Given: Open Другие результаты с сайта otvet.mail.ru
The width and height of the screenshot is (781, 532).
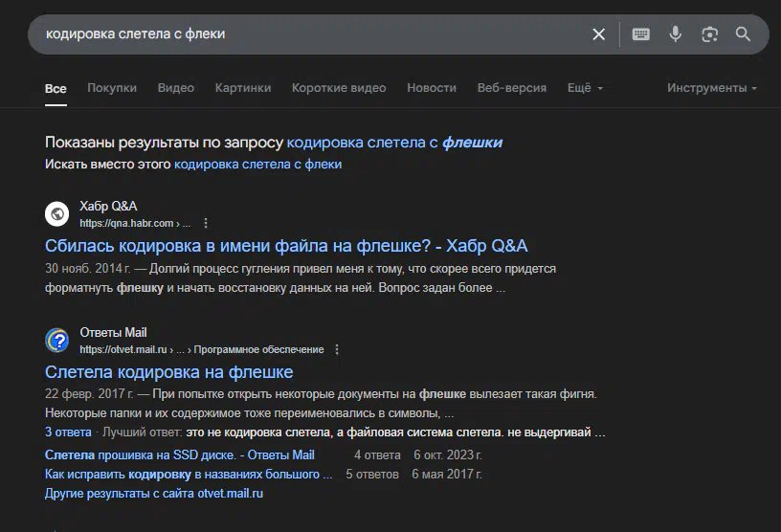Looking at the screenshot, I should (x=154, y=494).
